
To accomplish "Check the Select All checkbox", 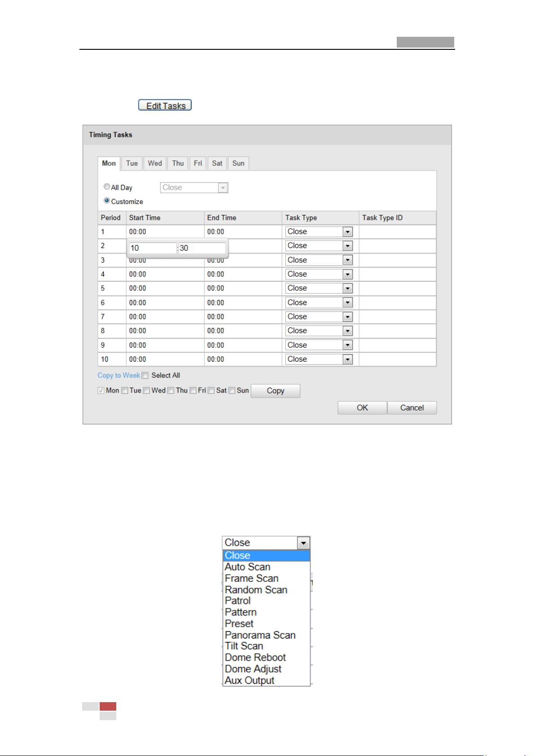I will point(145,376).
